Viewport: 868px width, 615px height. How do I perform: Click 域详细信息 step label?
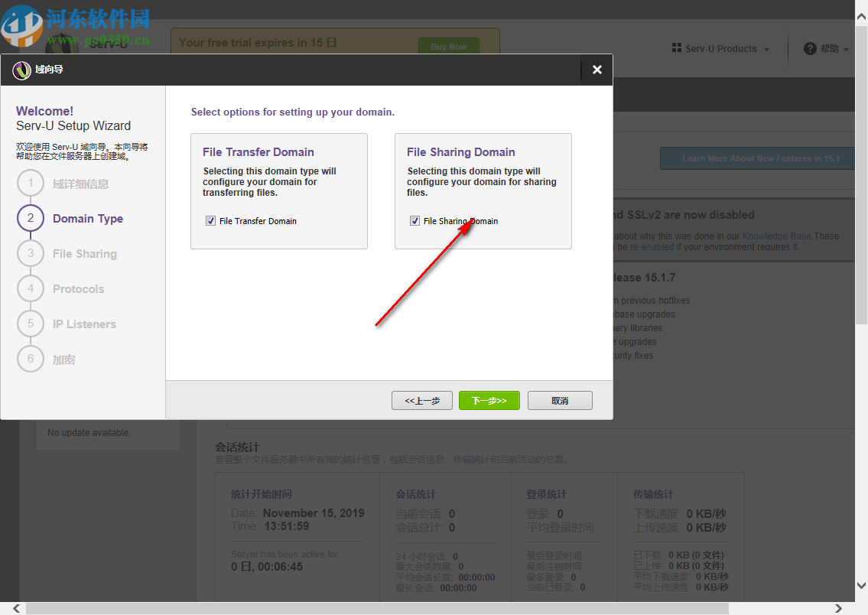click(x=80, y=184)
